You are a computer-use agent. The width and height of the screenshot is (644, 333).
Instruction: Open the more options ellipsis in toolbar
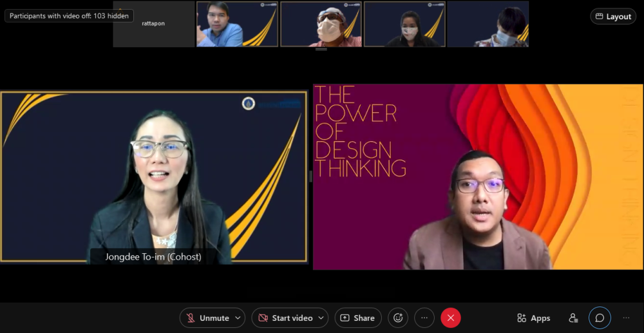click(x=424, y=318)
